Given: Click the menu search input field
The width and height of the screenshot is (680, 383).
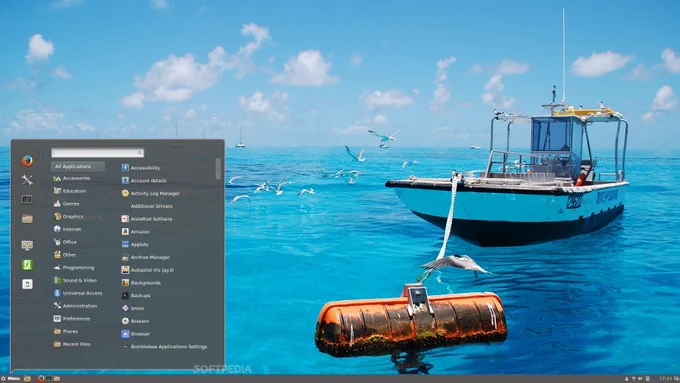Looking at the screenshot, I should point(98,153).
